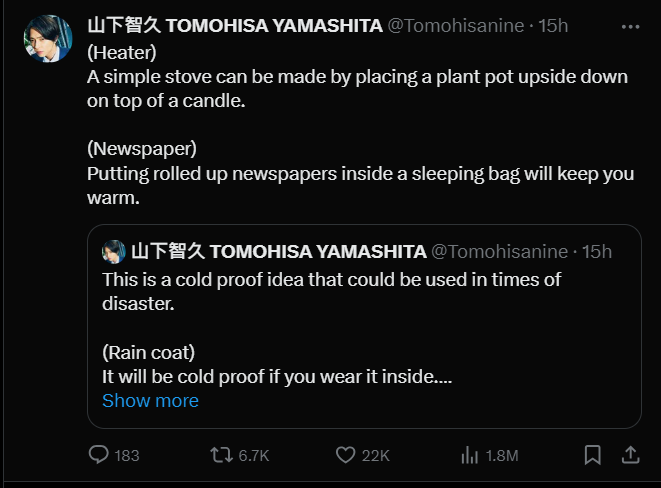Click author name 山下智久 TOMOHISA YAMASHITA
Image resolution: width=661 pixels, height=488 pixels.
click(235, 26)
